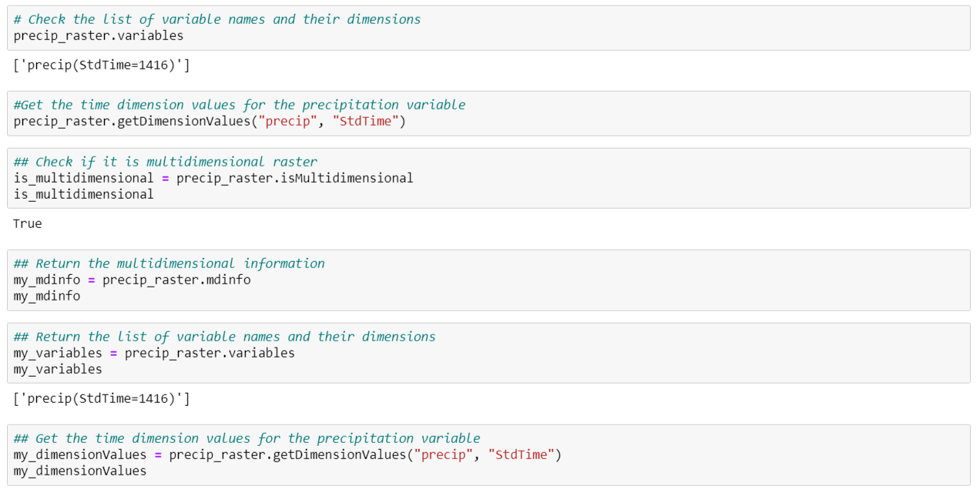Click the "StdTime" string in the last cell
The image size is (980, 493).
tap(521, 454)
